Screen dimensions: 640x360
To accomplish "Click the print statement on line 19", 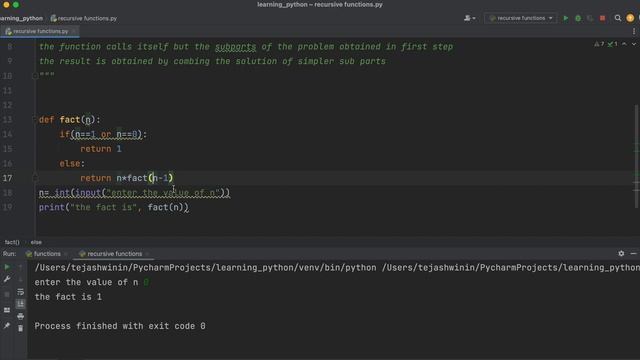I will coord(114,207).
